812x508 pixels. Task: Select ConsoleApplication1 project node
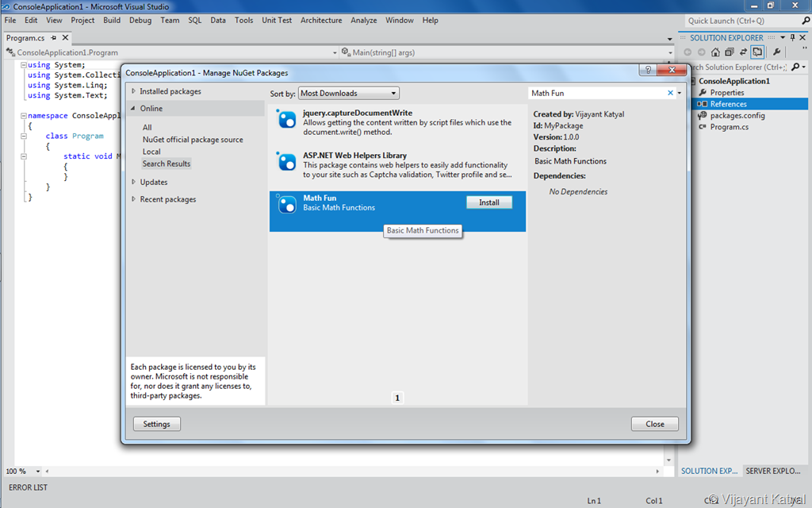click(x=733, y=81)
